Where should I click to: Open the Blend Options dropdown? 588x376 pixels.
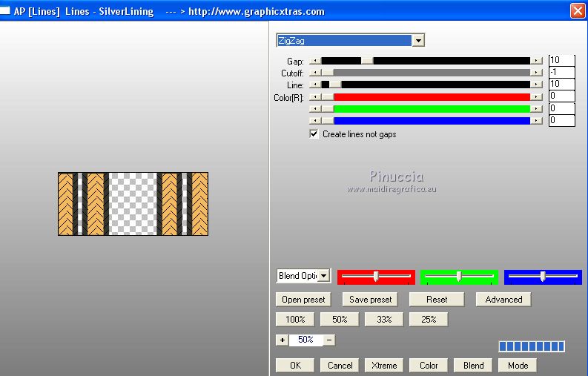tap(324, 276)
